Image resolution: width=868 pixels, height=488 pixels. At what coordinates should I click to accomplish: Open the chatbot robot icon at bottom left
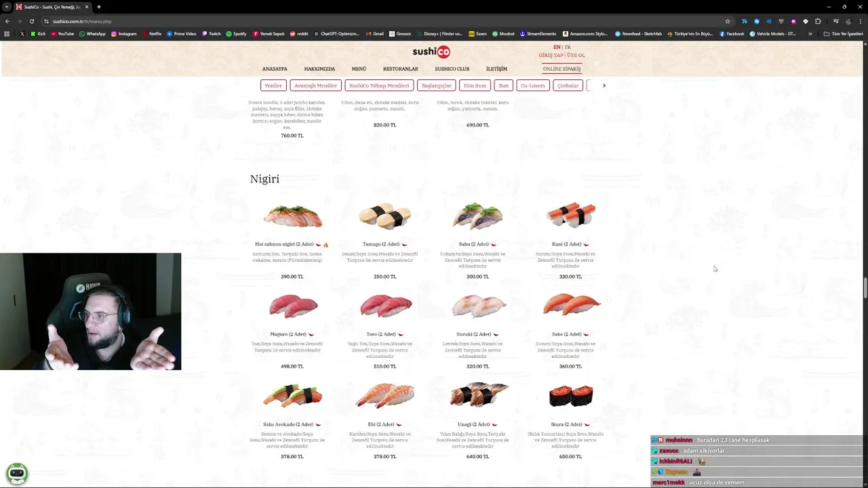pyautogui.click(x=17, y=472)
